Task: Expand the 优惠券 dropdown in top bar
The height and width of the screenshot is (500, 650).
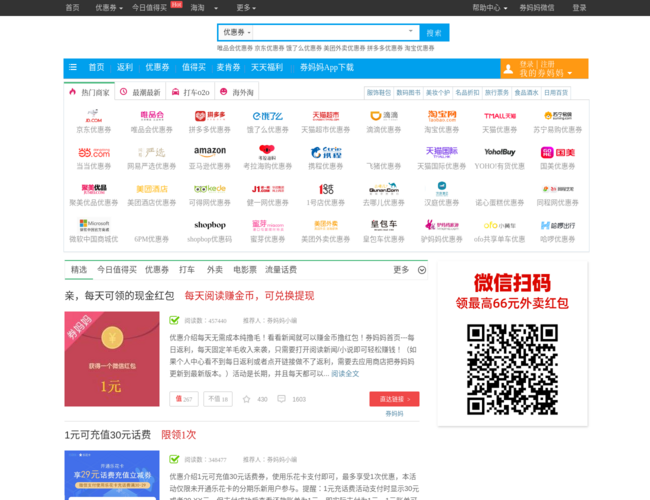Action: tap(109, 8)
